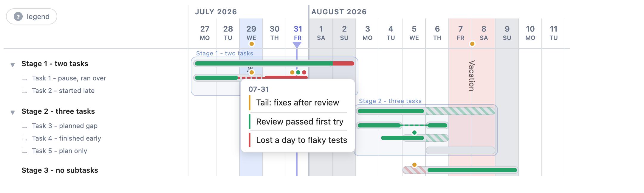Select Task 2 - started late
This screenshot has width=644, height=193.
point(63,91)
